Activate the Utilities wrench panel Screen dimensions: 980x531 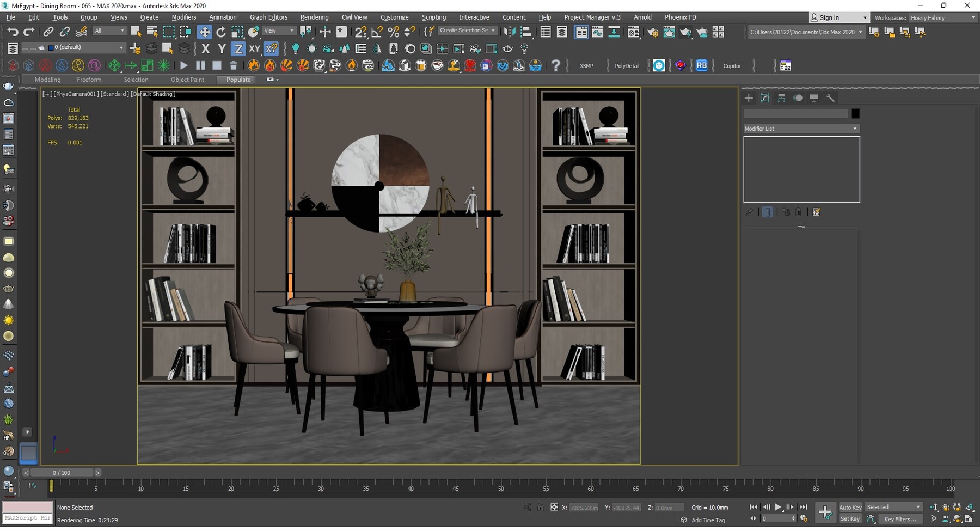[x=831, y=98]
